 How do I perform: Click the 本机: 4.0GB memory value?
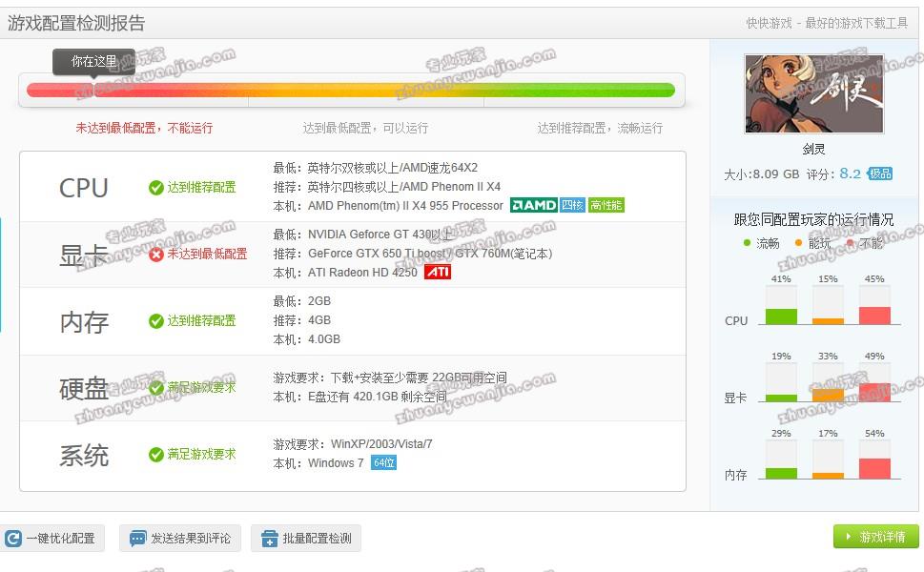click(x=306, y=339)
